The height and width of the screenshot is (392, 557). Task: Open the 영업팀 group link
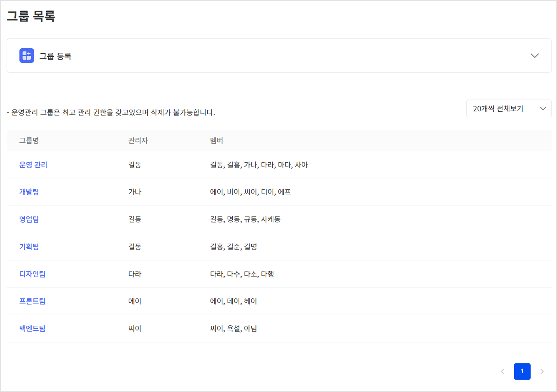29,219
